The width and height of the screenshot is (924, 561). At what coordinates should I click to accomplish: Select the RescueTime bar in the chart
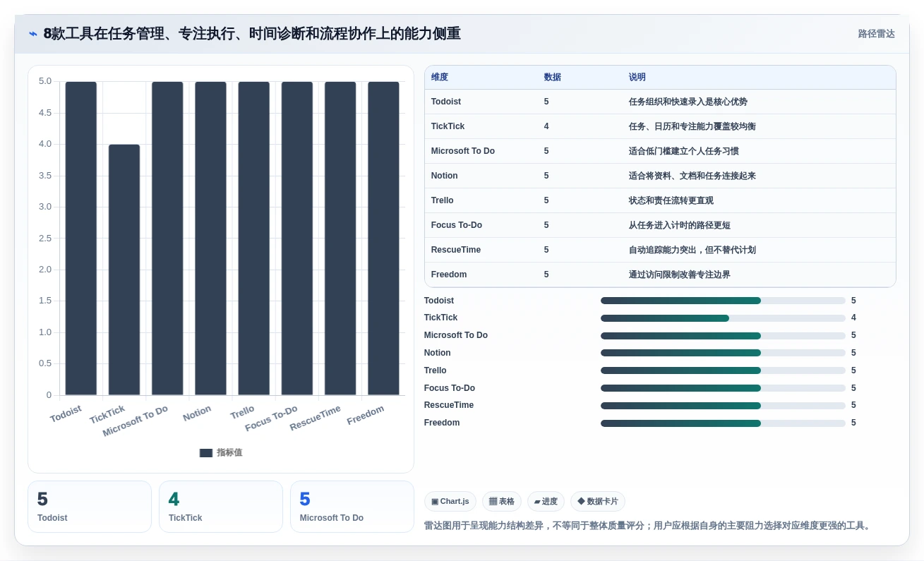[340, 239]
